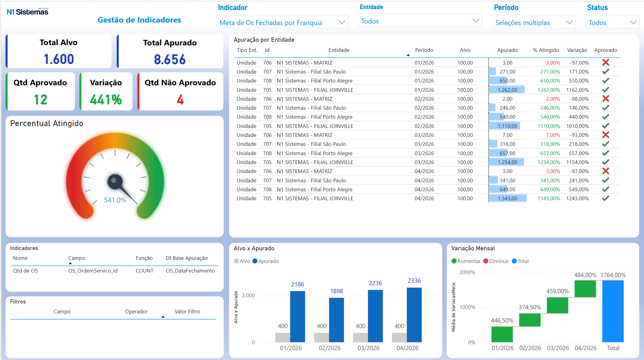Viewport: 644px width, 360px height.
Task: Open the Status dropdown
Action: (612, 22)
